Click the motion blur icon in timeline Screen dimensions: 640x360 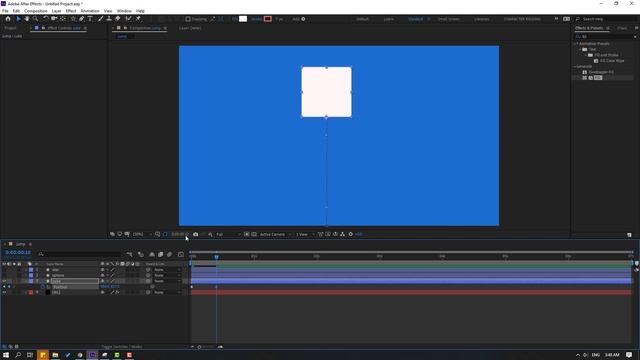169,254
